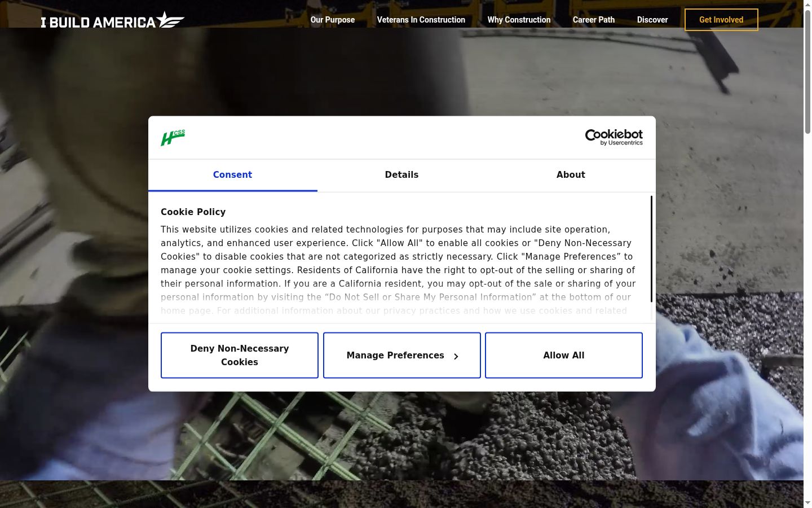
Task: Navigate to Career Path
Action: (x=594, y=20)
